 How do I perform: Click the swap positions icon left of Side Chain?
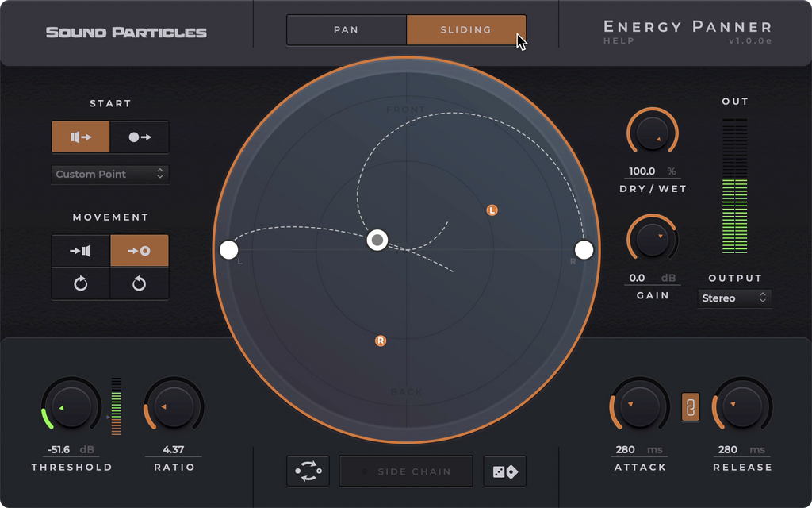click(x=308, y=471)
